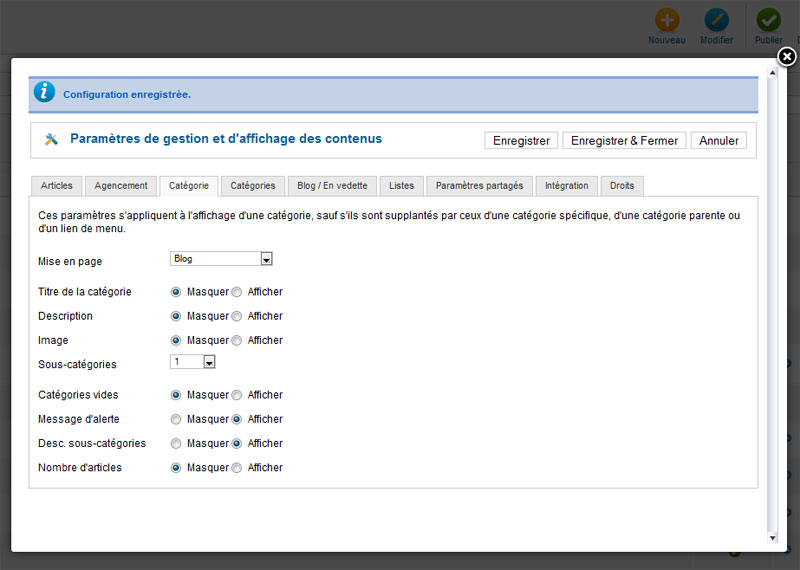Choose Afficher for Nombre d'articles
Viewport: 800px width, 570px height.
point(237,467)
